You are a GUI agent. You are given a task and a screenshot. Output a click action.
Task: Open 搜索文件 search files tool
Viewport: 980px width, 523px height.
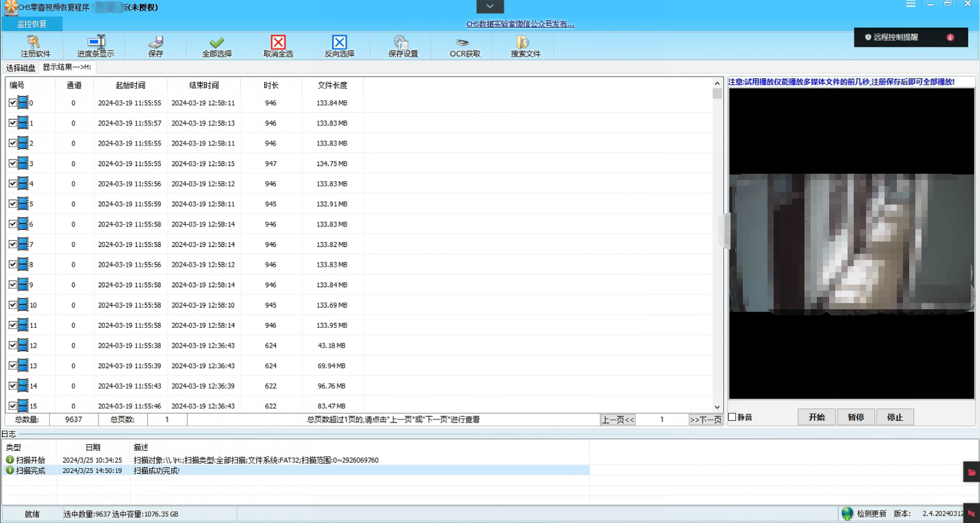pyautogui.click(x=525, y=46)
